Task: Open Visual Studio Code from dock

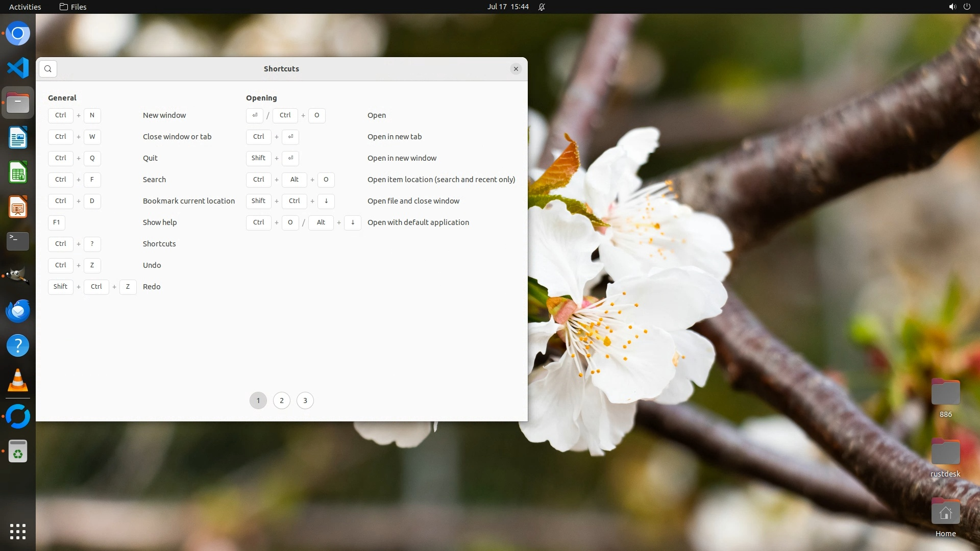Action: pos(18,68)
